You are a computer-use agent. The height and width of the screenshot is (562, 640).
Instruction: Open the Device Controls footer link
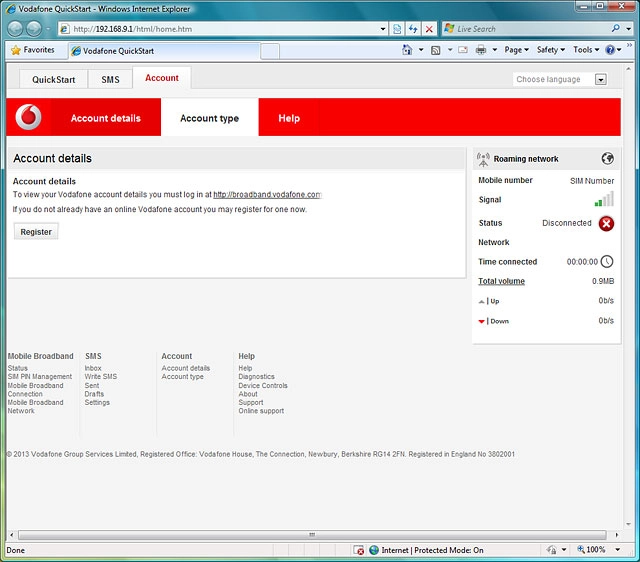click(263, 385)
